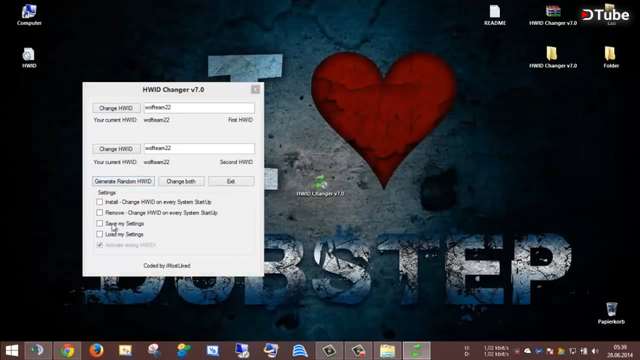Image resolution: width=640 pixels, height=360 pixels.
Task: Click the Exit button
Action: pos(231,181)
